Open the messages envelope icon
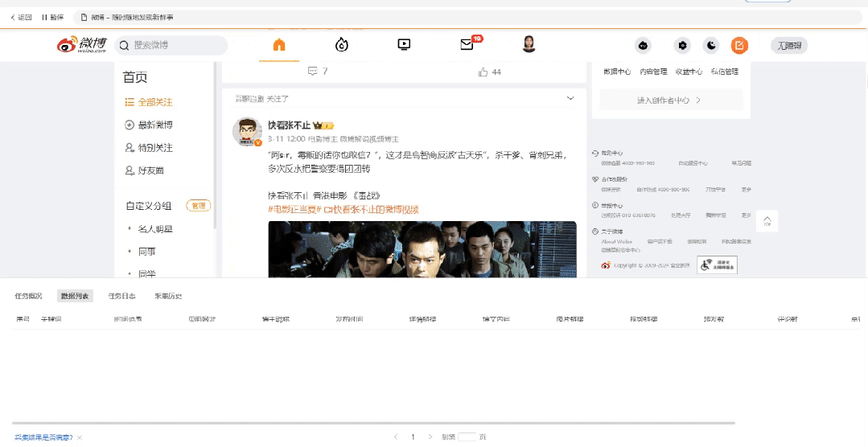The height and width of the screenshot is (447, 868). click(x=467, y=45)
